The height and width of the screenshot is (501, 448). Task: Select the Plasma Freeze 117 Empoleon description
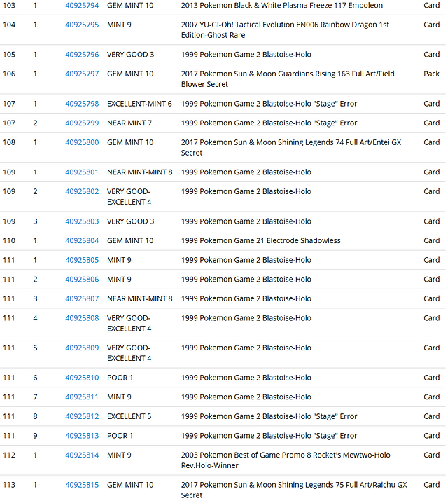[x=282, y=6]
